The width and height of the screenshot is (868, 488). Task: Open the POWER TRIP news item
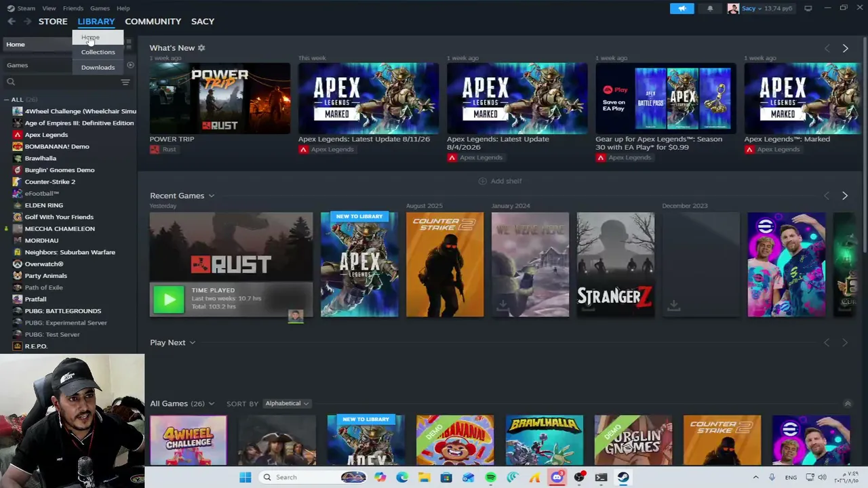pos(220,99)
